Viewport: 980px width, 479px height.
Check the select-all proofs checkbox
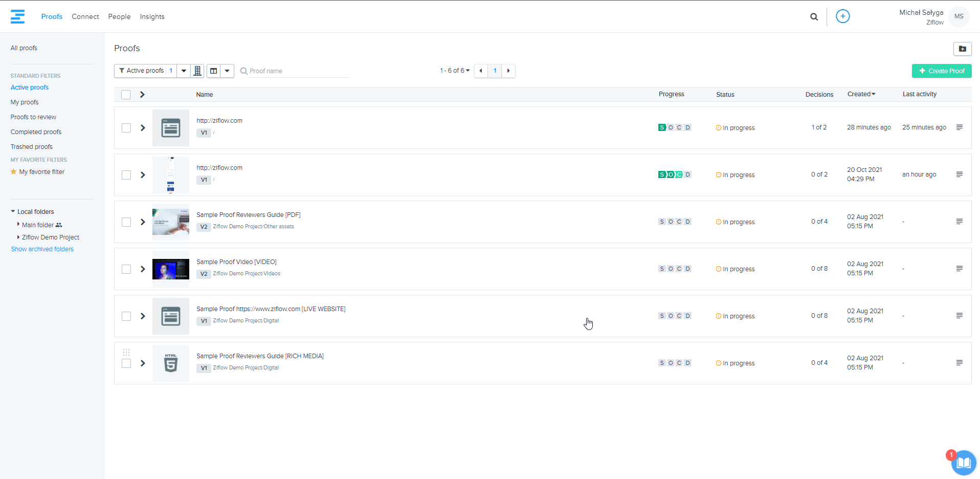(126, 95)
